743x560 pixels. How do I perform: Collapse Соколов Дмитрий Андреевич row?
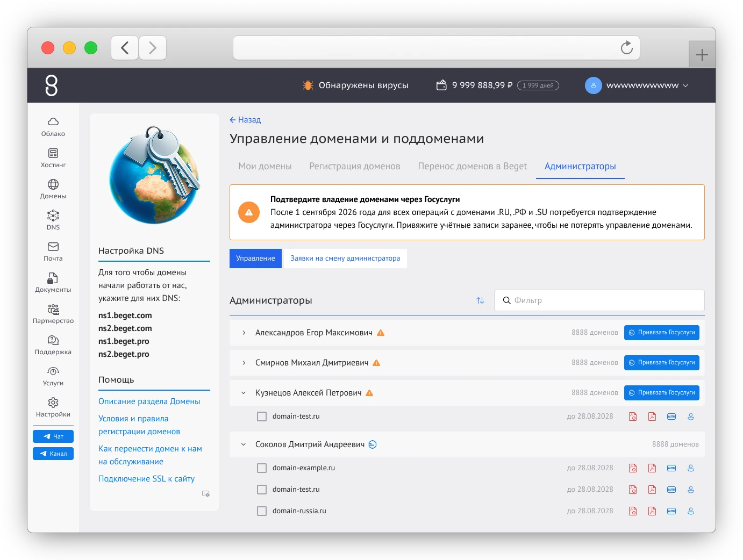(x=244, y=444)
